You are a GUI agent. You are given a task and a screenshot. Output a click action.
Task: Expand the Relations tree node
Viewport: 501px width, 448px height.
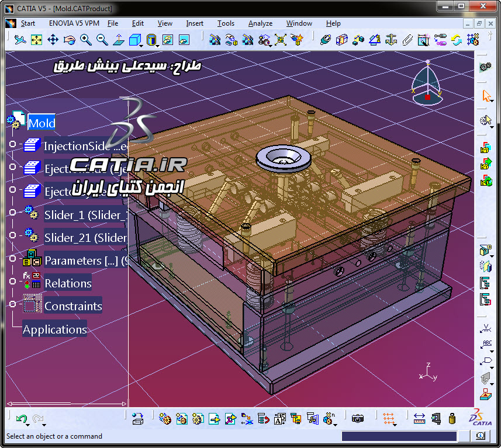pyautogui.click(x=12, y=281)
